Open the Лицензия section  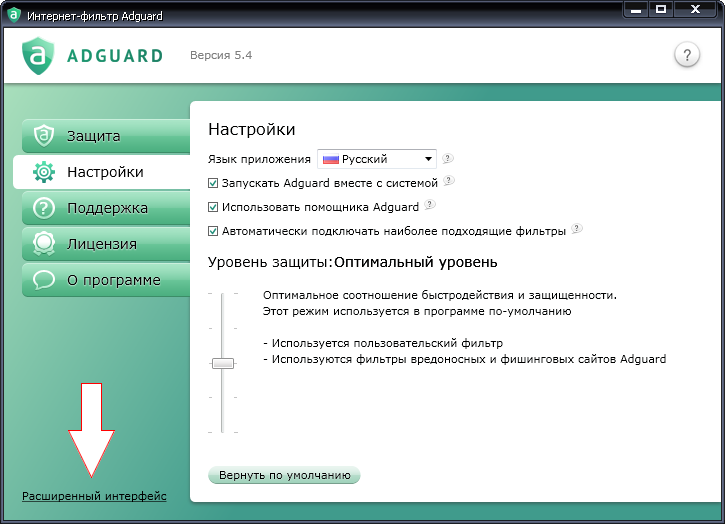pyautogui.click(x=106, y=244)
